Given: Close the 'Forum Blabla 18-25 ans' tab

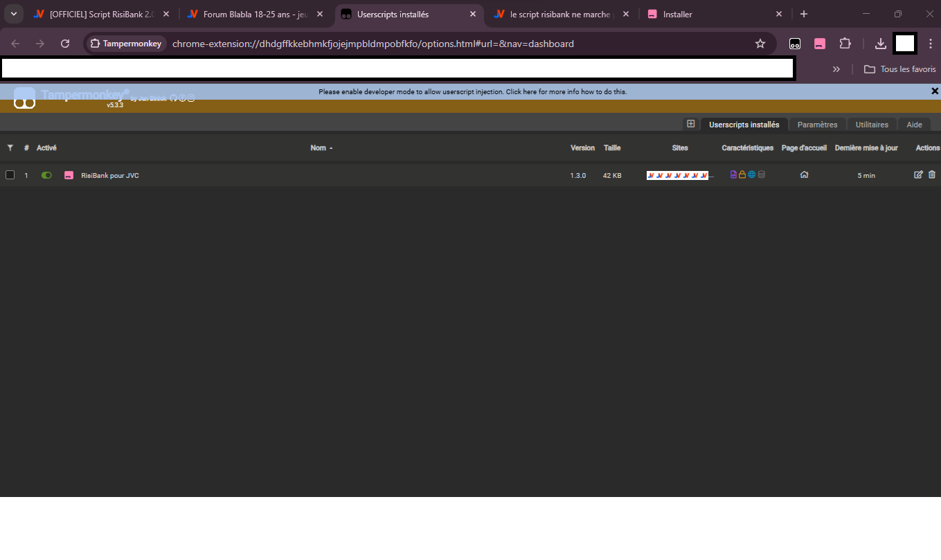Looking at the screenshot, I should 319,14.
